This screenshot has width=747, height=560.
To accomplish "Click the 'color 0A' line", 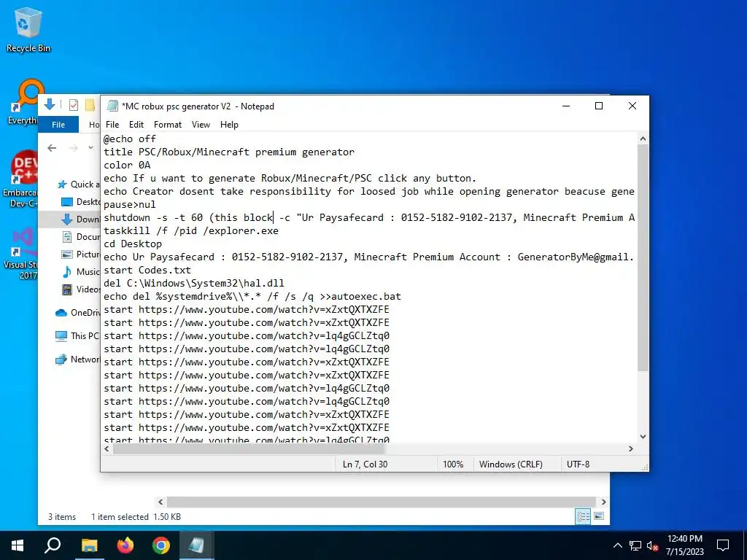I will coord(127,165).
